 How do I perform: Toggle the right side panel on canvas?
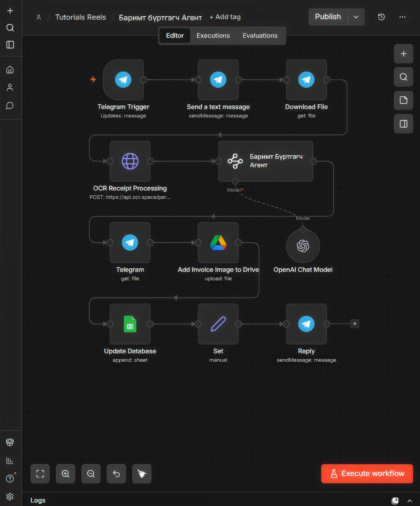coord(403,124)
